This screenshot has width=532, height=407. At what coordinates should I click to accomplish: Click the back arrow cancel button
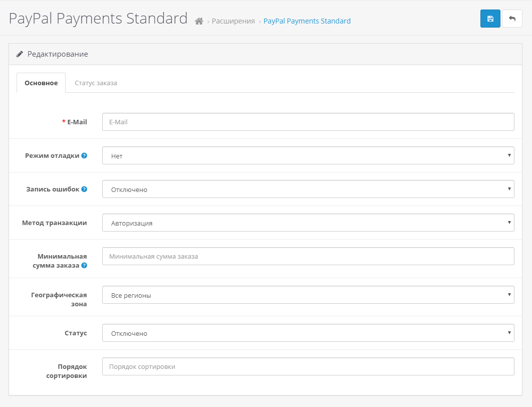pyautogui.click(x=512, y=19)
